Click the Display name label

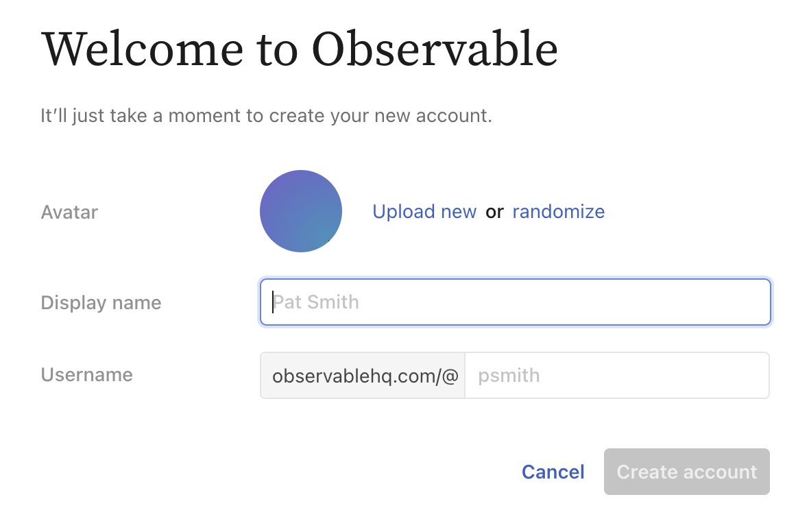pyautogui.click(x=101, y=302)
